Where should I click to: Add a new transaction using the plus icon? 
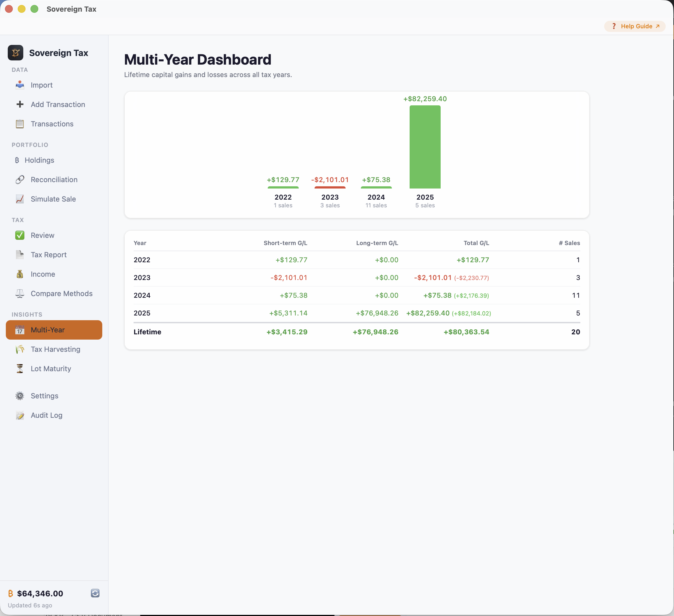coord(57,104)
